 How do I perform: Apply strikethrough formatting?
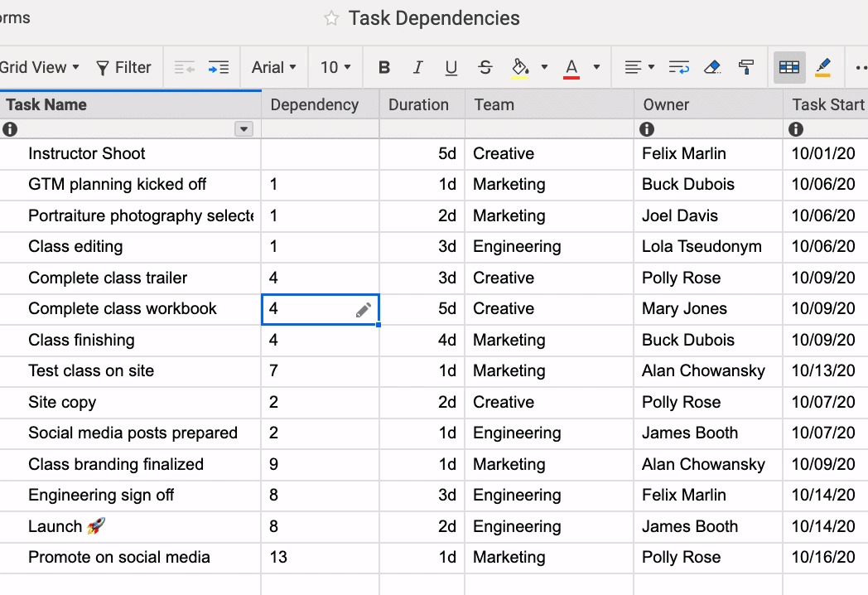coord(485,68)
